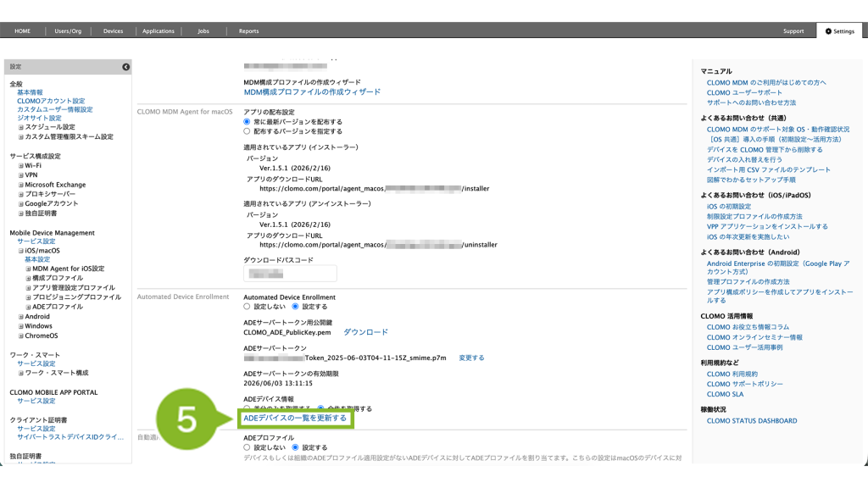Click 変更する next to ADE server token
The image size is (868, 488).
click(471, 358)
